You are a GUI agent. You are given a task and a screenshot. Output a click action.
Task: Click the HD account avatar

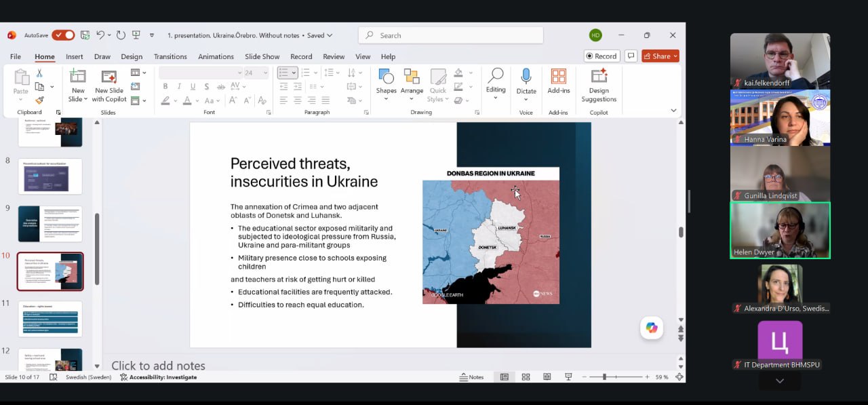click(x=595, y=35)
